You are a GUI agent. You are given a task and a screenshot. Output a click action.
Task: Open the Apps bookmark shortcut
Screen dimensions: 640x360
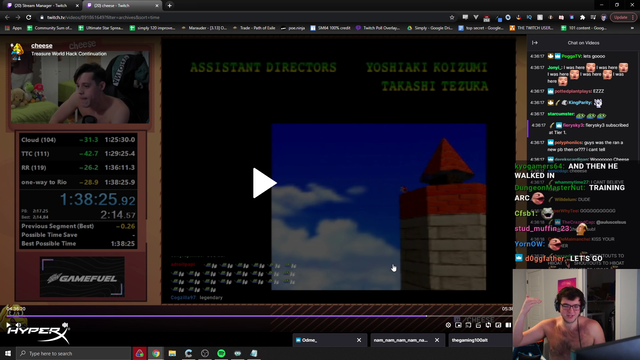point(13,28)
